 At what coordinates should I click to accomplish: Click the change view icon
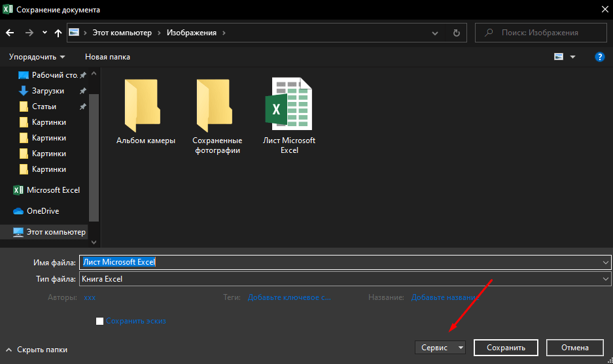click(x=559, y=57)
